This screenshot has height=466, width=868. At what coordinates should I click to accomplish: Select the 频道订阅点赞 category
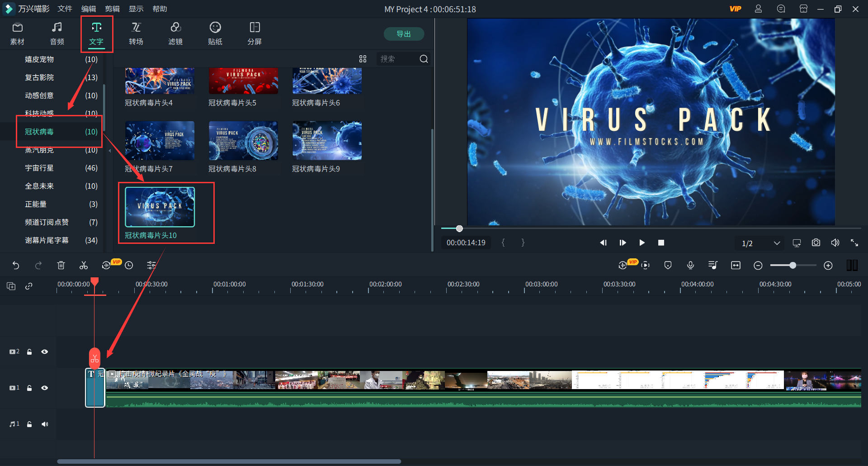click(x=61, y=222)
